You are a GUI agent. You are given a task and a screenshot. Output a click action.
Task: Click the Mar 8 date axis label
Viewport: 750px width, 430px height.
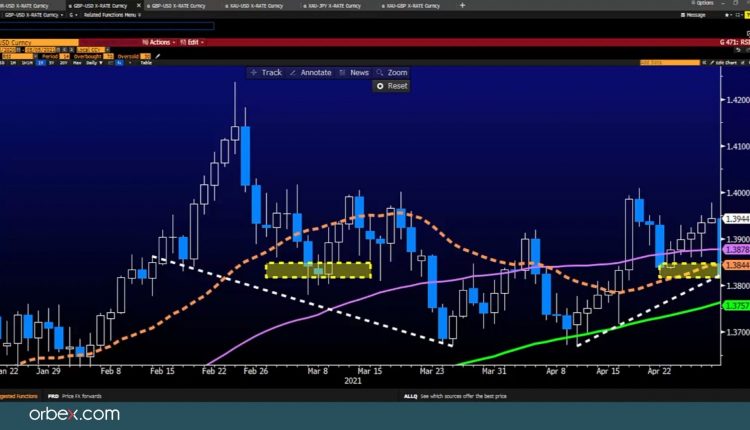click(317, 371)
